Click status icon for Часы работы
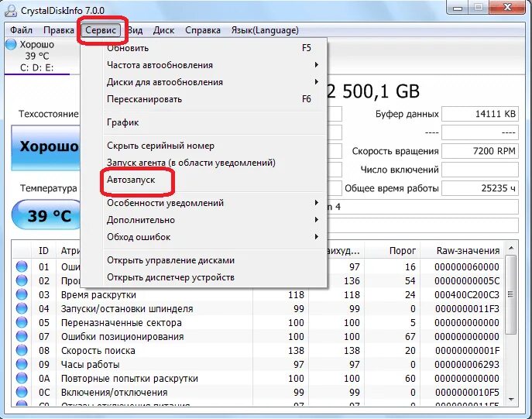The height and width of the screenshot is (419, 532). tap(22, 364)
